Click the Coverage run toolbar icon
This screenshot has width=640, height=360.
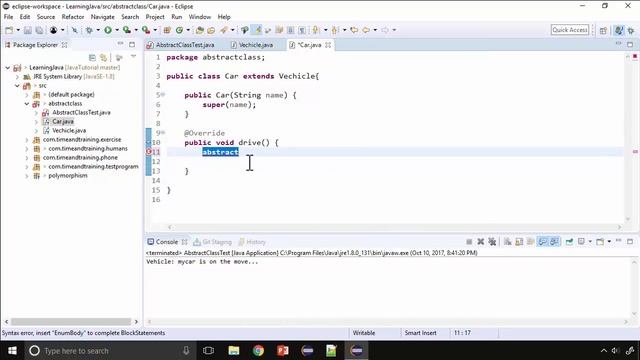pos(127,30)
